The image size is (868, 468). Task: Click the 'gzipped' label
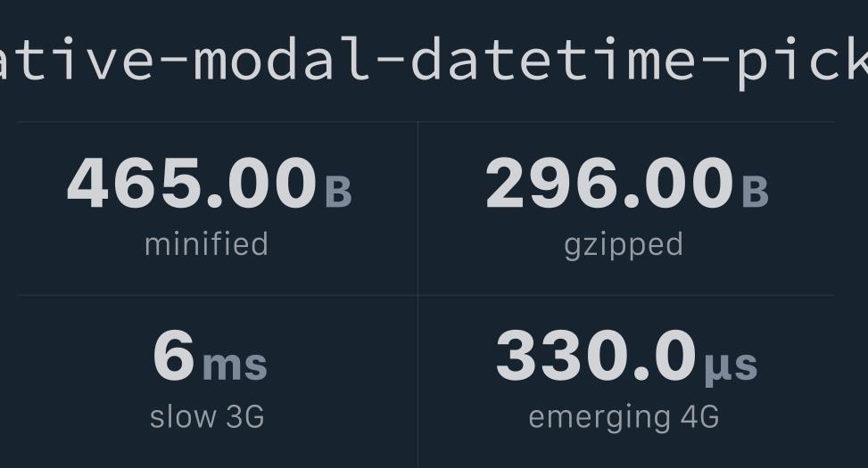624,244
